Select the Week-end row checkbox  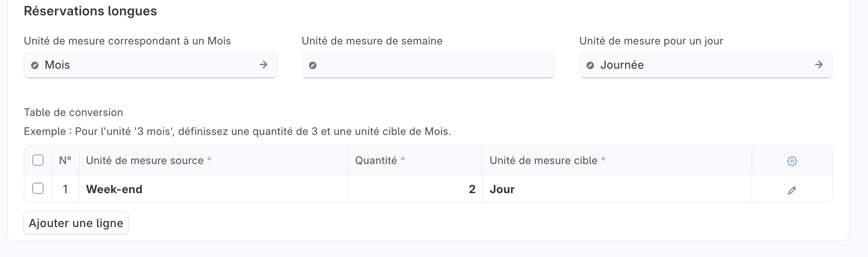(38, 189)
